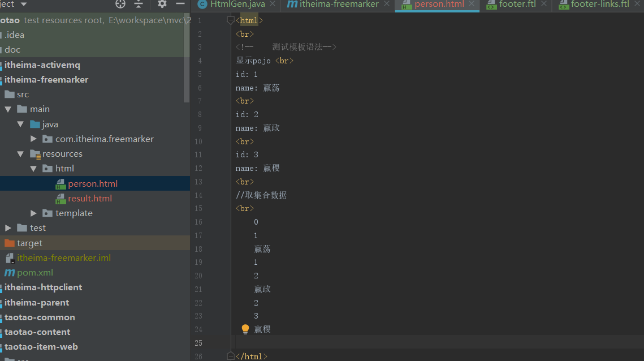Open pom.xml in project tree
This screenshot has width=644, height=361.
35,273
